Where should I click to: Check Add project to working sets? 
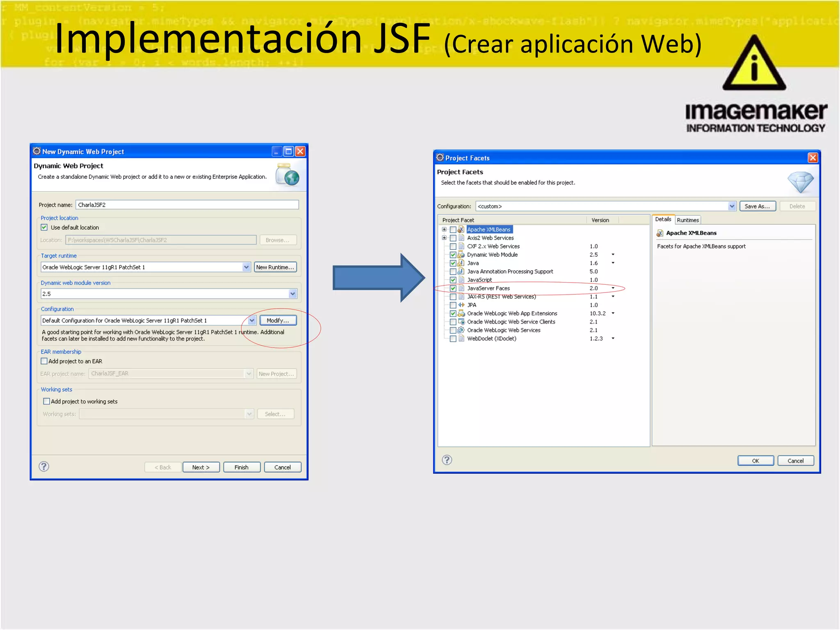46,401
